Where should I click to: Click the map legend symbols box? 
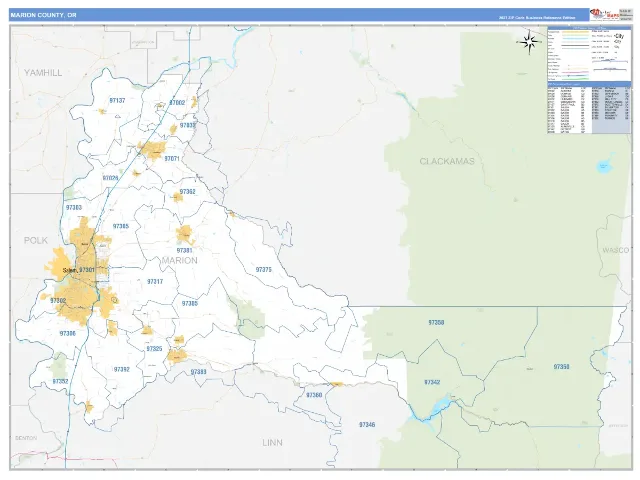589,54
